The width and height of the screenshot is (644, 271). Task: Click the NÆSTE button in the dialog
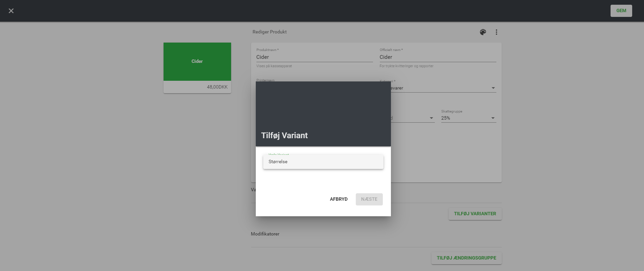[x=369, y=199]
